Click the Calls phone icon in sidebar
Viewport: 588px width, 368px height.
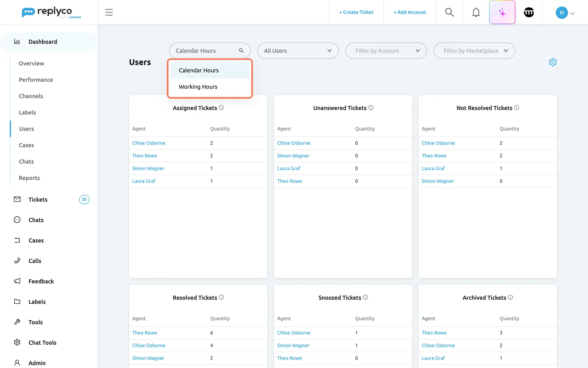click(17, 261)
